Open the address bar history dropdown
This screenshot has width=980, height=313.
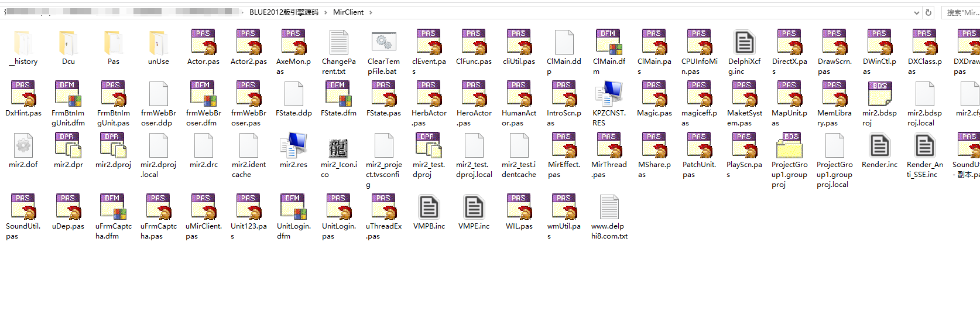(916, 12)
